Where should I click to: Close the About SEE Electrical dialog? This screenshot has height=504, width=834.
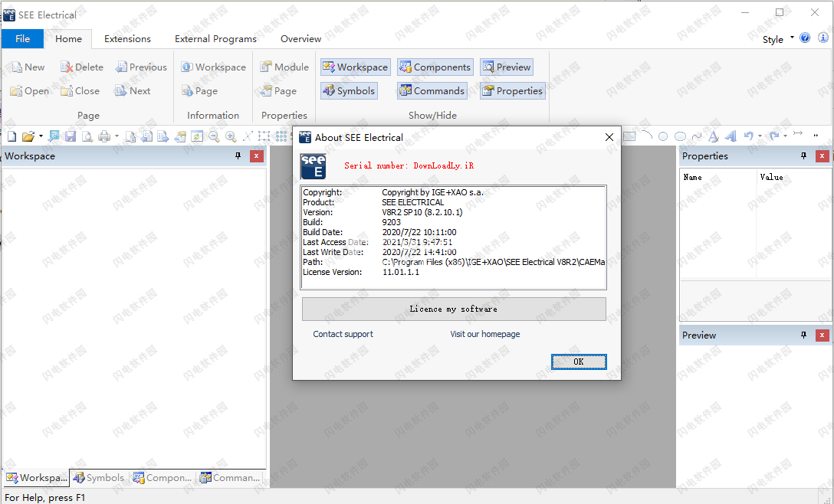tap(609, 137)
